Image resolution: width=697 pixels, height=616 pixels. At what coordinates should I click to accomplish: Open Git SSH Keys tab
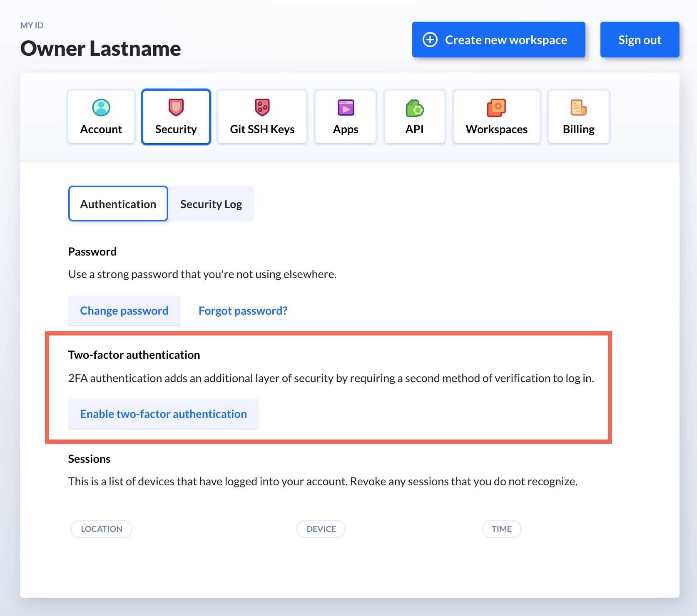point(262,117)
